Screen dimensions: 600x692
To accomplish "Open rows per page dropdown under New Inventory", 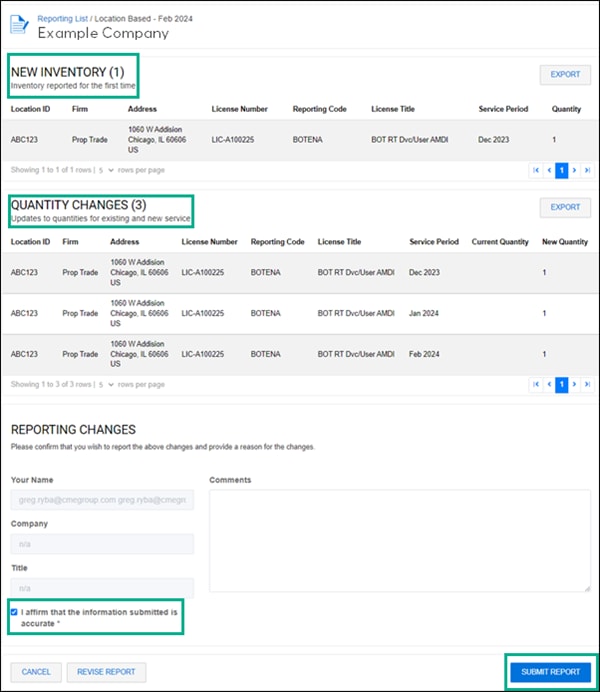I will [x=103, y=170].
